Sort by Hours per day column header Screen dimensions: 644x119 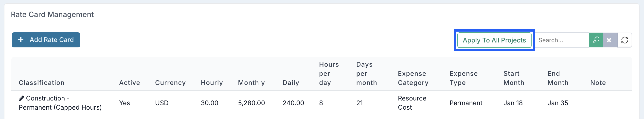pos(329,74)
